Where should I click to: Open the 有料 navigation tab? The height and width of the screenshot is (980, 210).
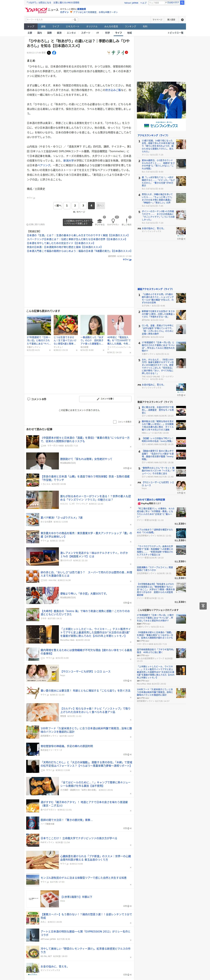(x=145, y=27)
